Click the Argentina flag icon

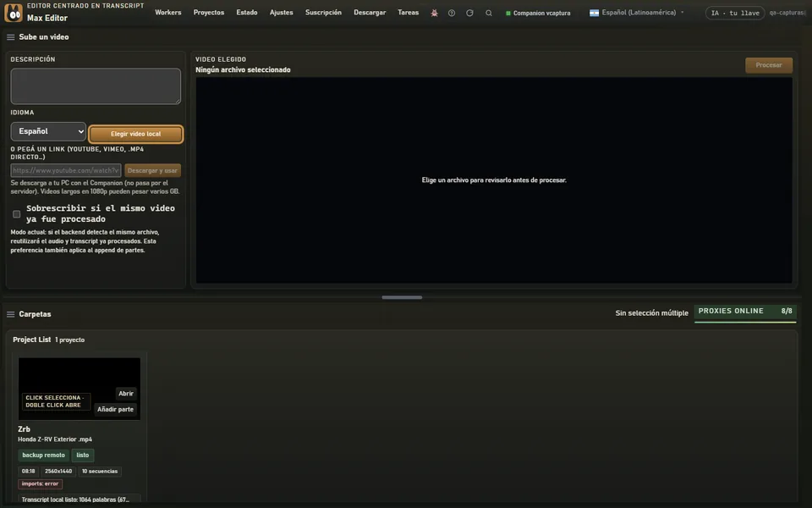[594, 13]
